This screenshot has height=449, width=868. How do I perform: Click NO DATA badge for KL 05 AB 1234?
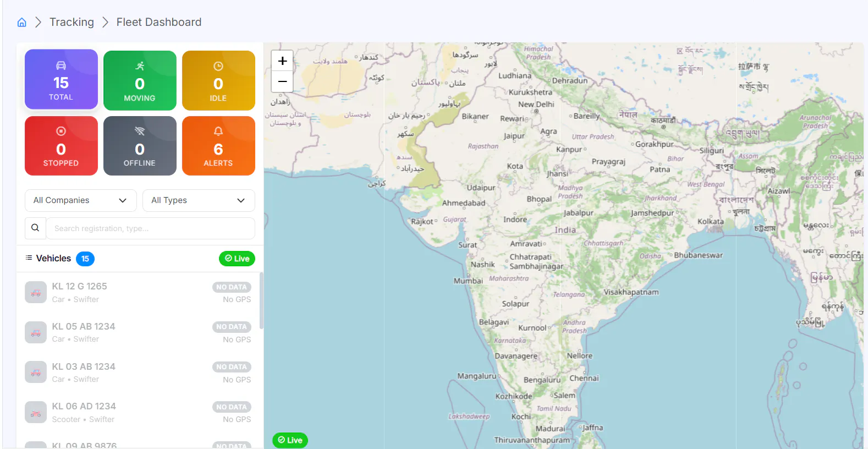pos(232,327)
